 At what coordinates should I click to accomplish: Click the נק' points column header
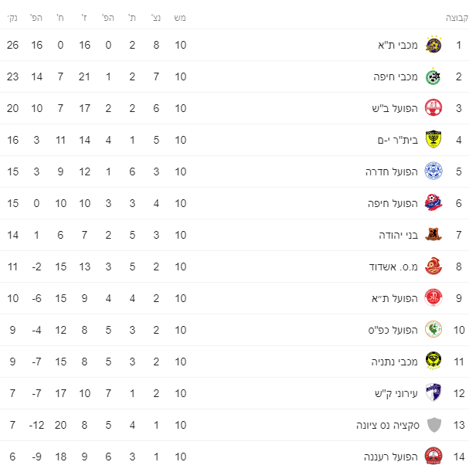pos(13,16)
